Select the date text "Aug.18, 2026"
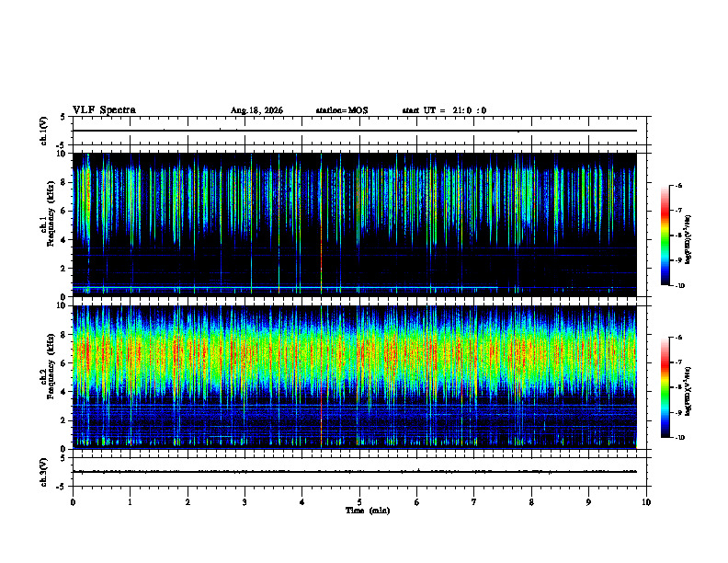The image size is (728, 563). (x=256, y=110)
